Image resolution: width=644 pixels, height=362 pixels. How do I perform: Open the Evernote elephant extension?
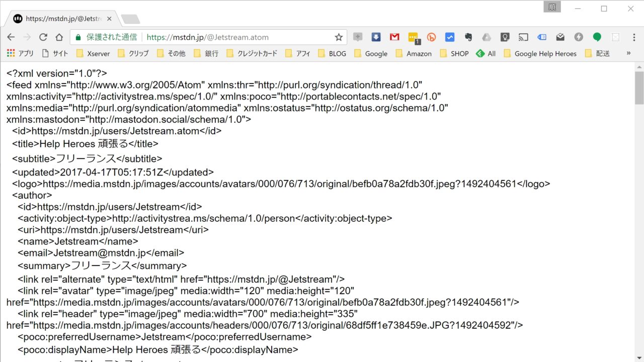(468, 37)
